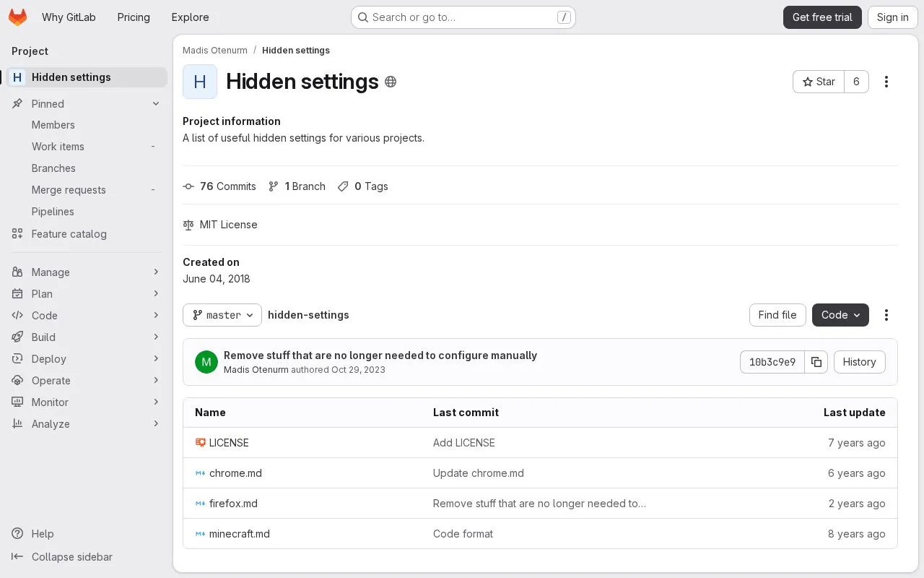Open the master branch dropdown
This screenshot has height=578, width=924.
[x=222, y=315]
